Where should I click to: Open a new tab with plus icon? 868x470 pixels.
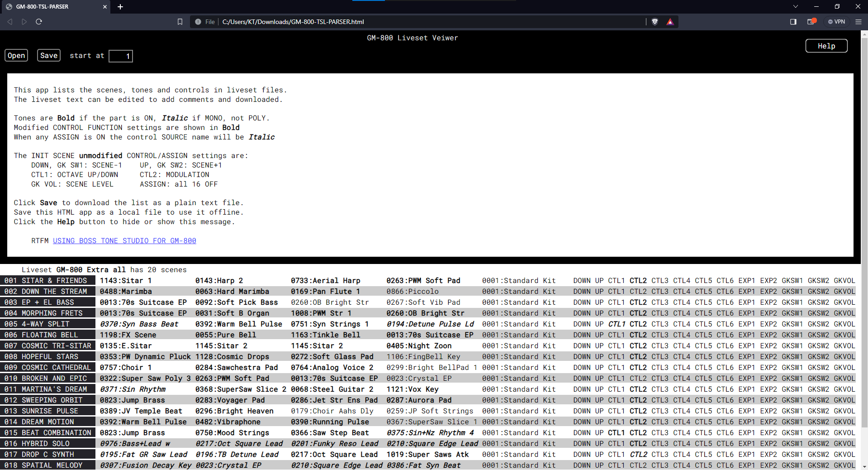(x=120, y=7)
